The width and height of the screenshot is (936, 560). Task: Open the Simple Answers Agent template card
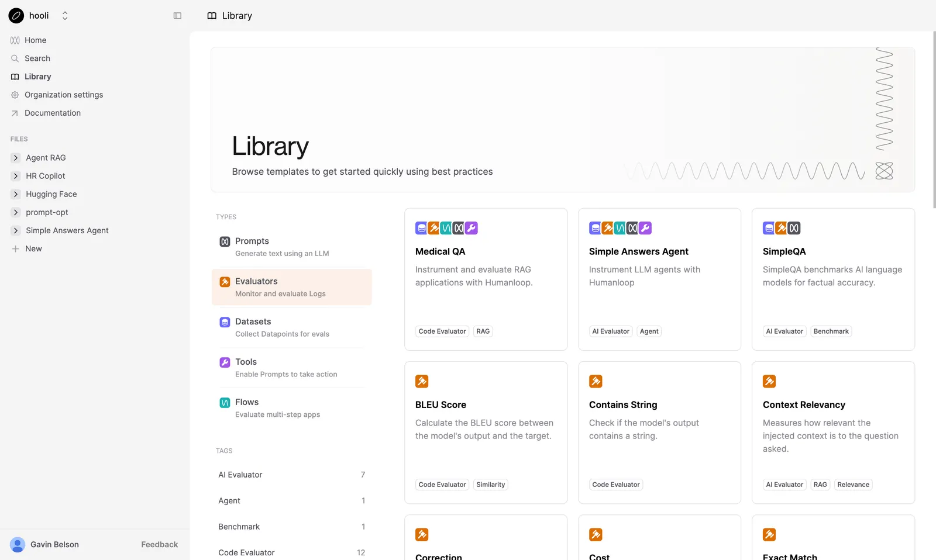tap(659, 279)
